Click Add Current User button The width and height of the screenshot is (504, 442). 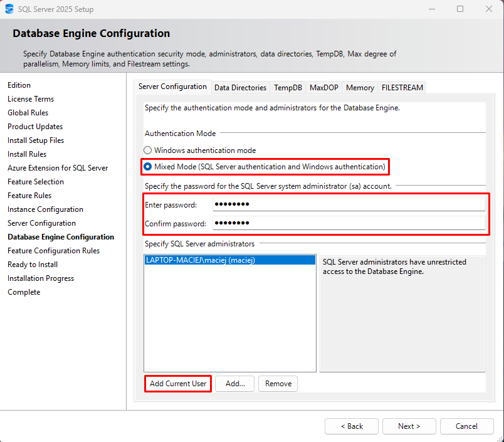coord(178,384)
